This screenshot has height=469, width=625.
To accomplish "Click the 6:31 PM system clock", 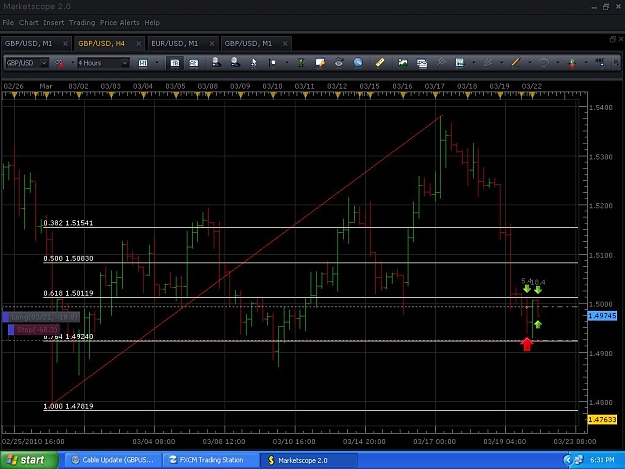I will coord(602,460).
